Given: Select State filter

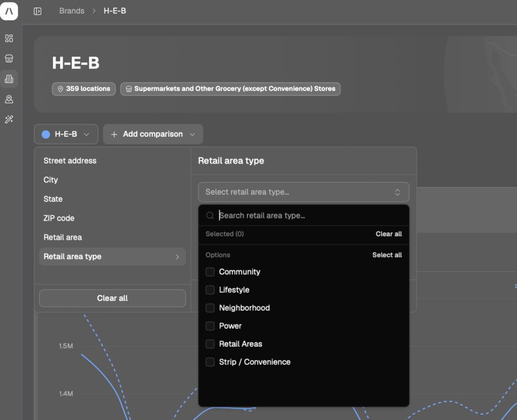Looking at the screenshot, I should (53, 199).
